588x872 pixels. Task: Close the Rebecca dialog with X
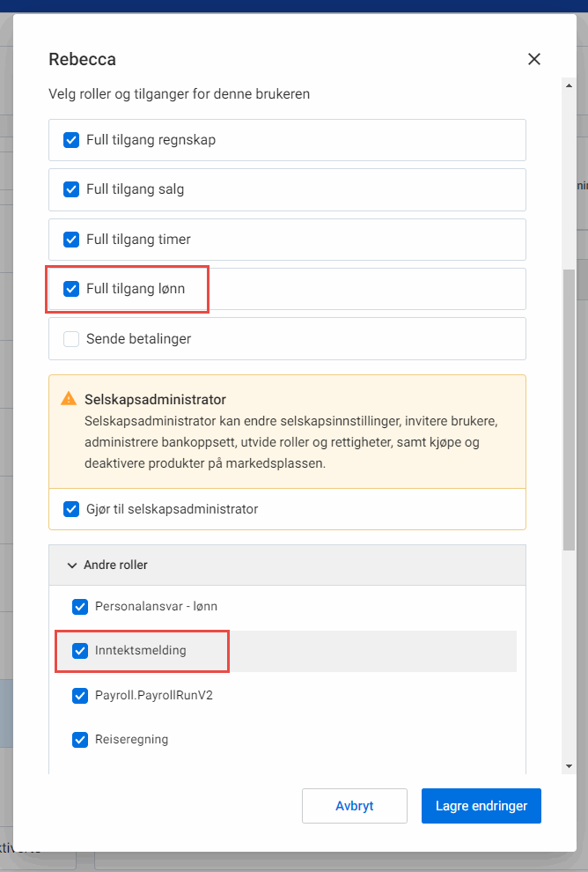pyautogui.click(x=533, y=60)
